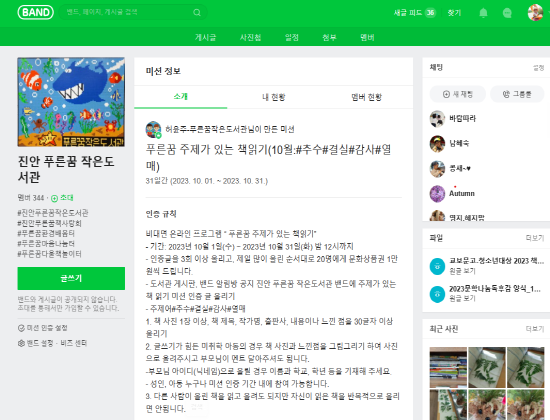The width and height of the screenshot is (550, 420).
Task: Open the first recent photo thumbnail
Action: (x=448, y=367)
